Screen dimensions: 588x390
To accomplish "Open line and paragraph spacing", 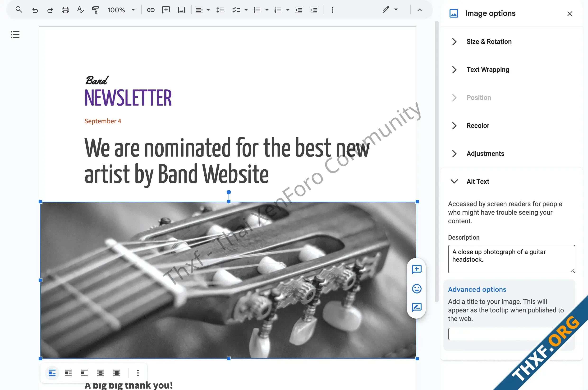I will (220, 10).
